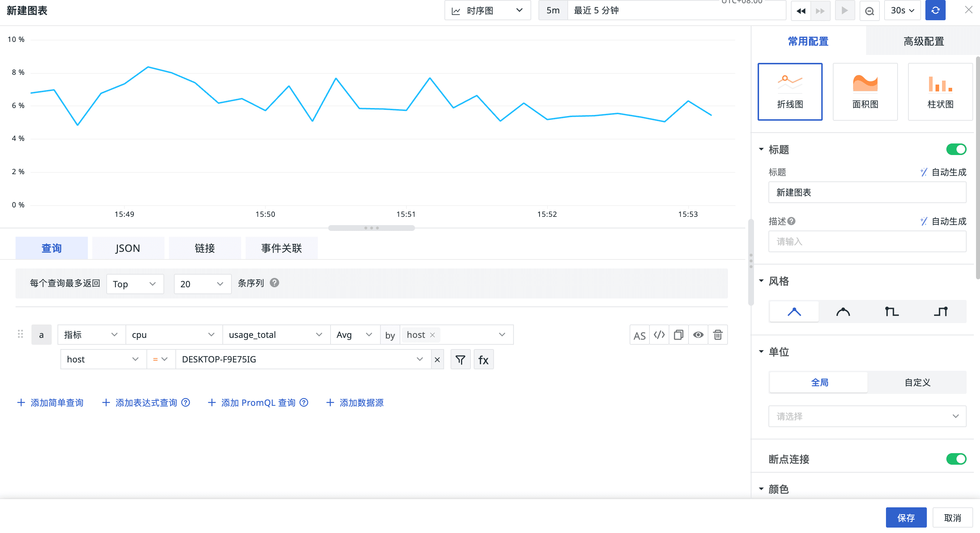Open the 高级配置 tab
This screenshot has width=980, height=533.
pos(923,41)
